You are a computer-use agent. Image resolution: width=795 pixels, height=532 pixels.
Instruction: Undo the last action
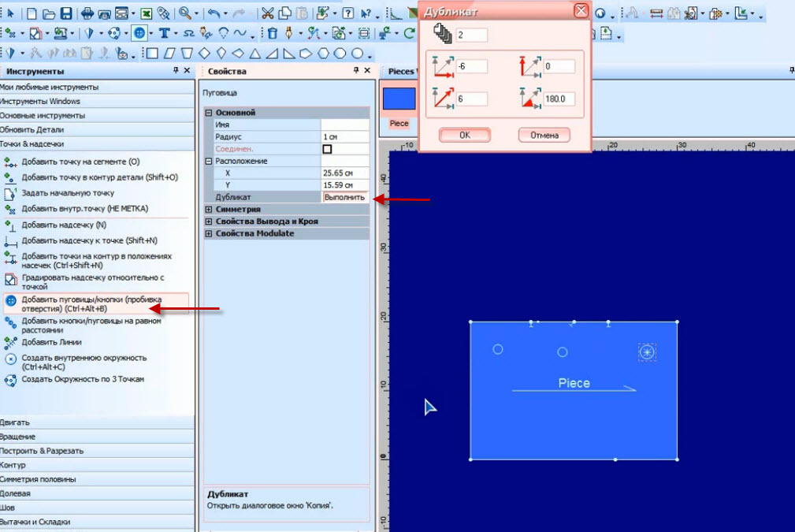[214, 13]
